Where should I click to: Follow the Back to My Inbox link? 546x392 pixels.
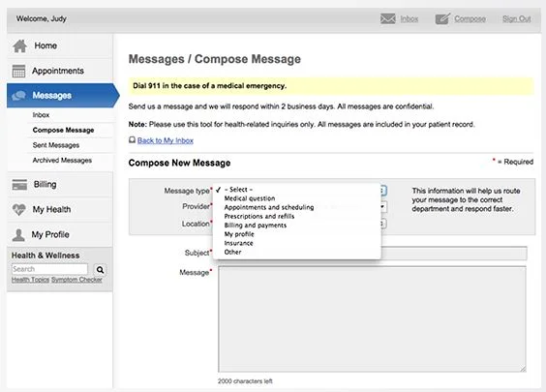(166, 140)
